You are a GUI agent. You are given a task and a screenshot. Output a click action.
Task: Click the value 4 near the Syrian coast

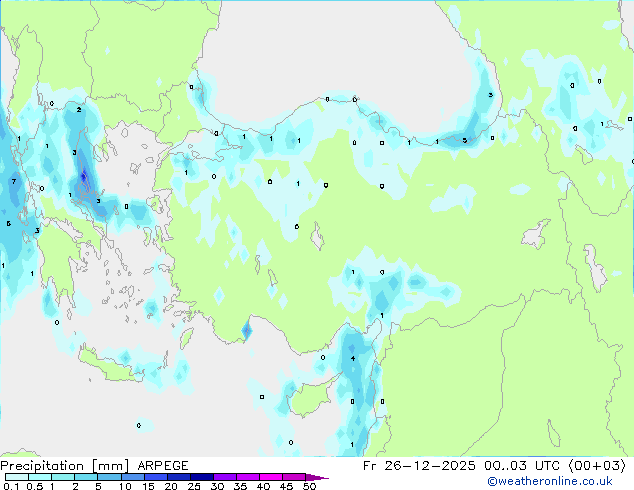pyautogui.click(x=352, y=358)
